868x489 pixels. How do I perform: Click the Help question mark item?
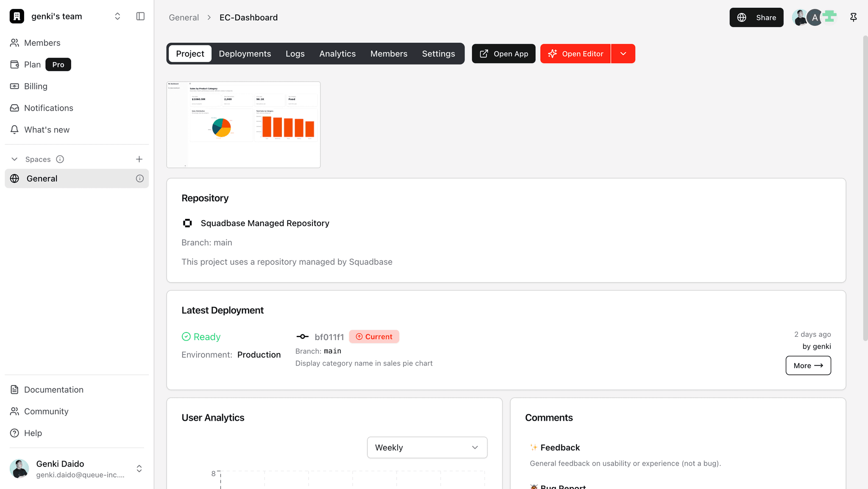[x=33, y=433]
